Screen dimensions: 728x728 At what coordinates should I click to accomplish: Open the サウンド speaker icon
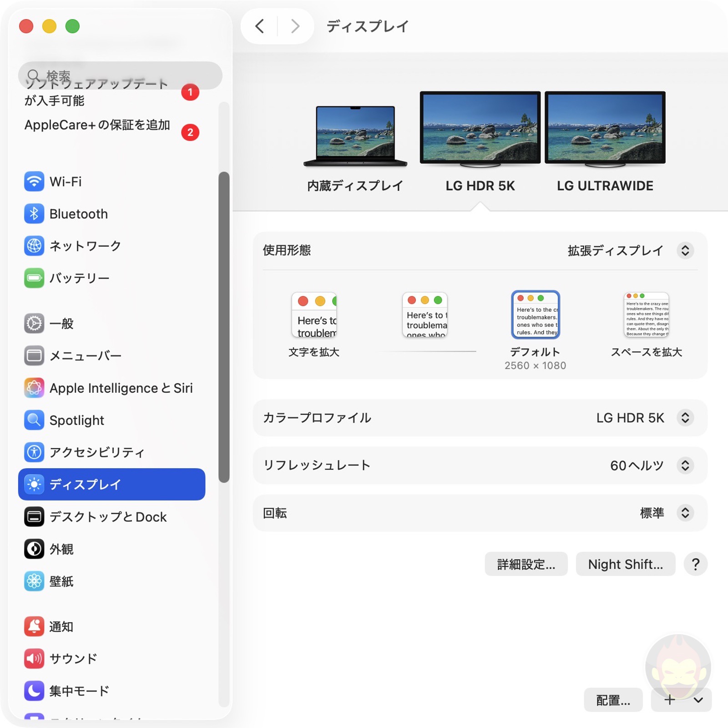pos(34,658)
